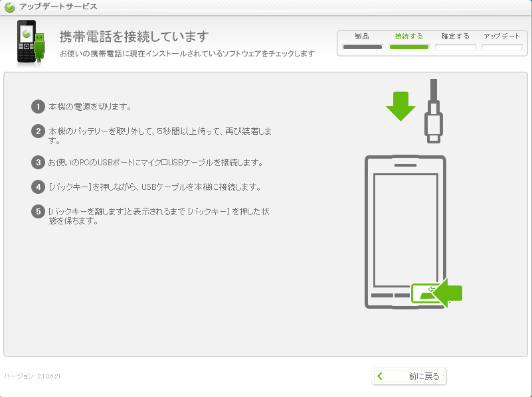532x397 pixels.
Task: Click the step 1 number circle
Action: click(x=38, y=106)
